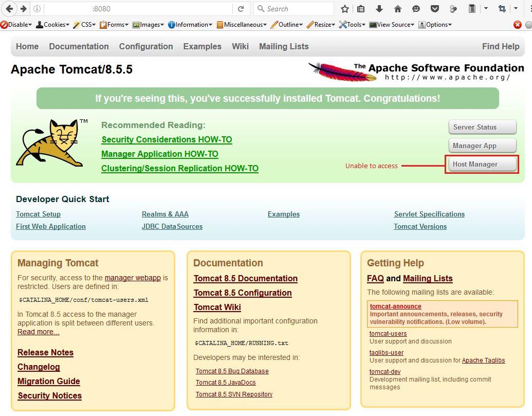The height and width of the screenshot is (416, 532).
Task: Click the crop screenshot tool icon
Action: coord(502,9)
